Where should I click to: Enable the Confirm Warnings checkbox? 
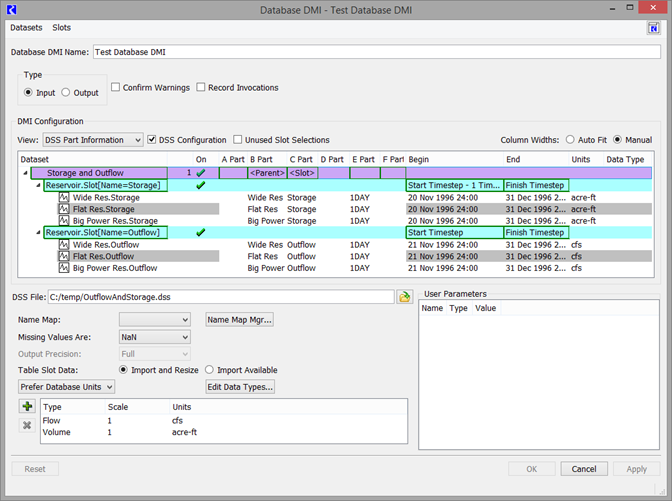click(x=116, y=88)
